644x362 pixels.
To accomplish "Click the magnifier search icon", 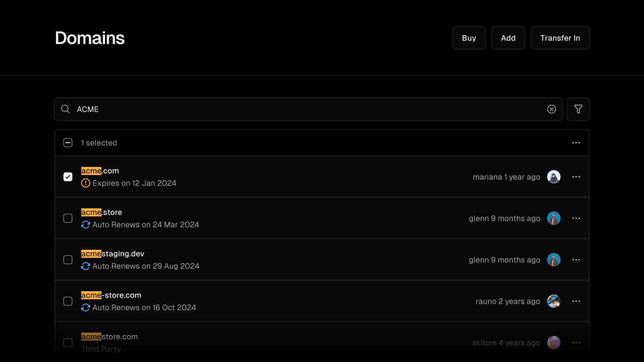I will pos(65,109).
